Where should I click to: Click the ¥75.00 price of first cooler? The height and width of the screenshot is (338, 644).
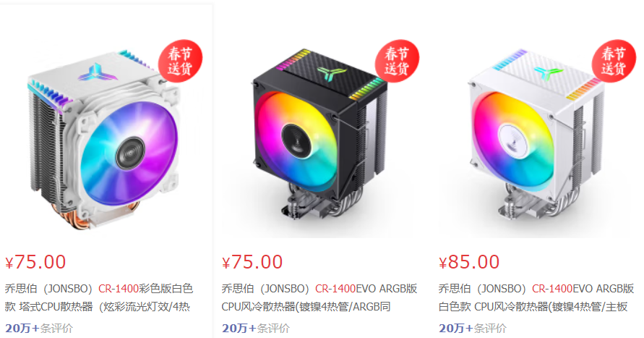[35, 262]
